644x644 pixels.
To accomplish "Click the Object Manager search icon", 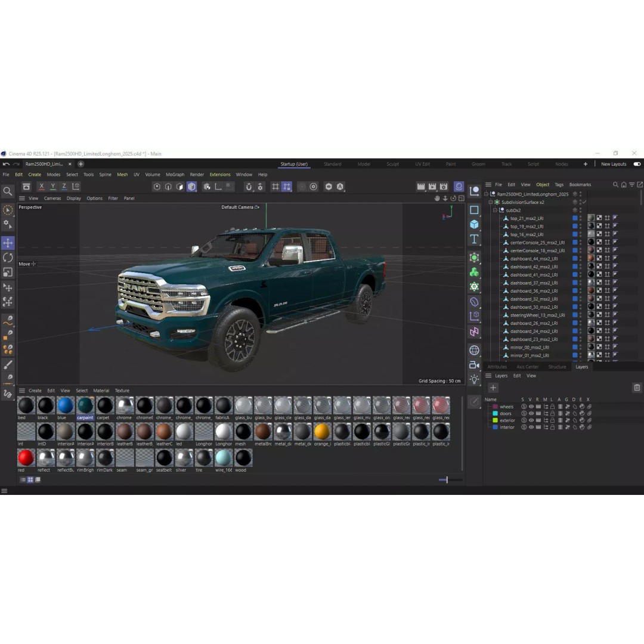I will [615, 185].
